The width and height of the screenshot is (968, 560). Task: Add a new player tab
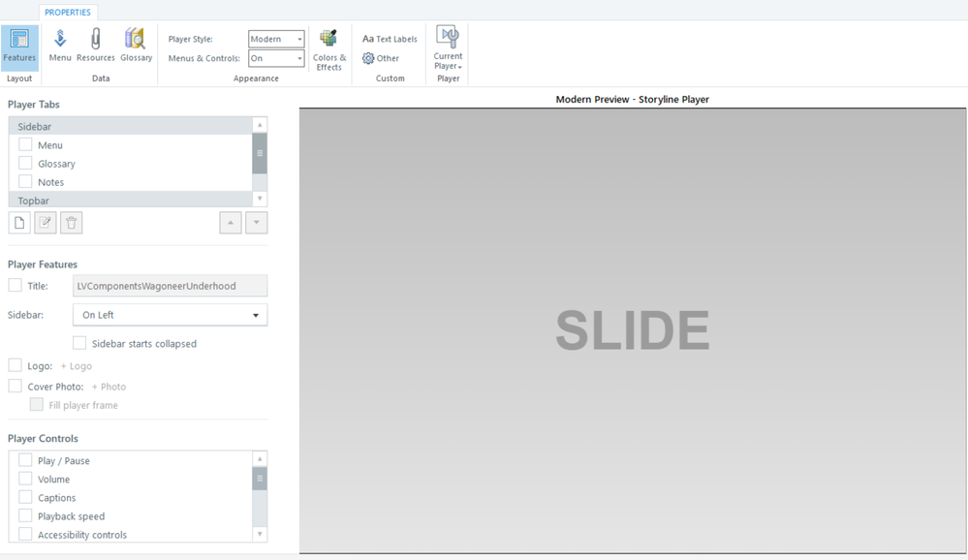tap(19, 223)
